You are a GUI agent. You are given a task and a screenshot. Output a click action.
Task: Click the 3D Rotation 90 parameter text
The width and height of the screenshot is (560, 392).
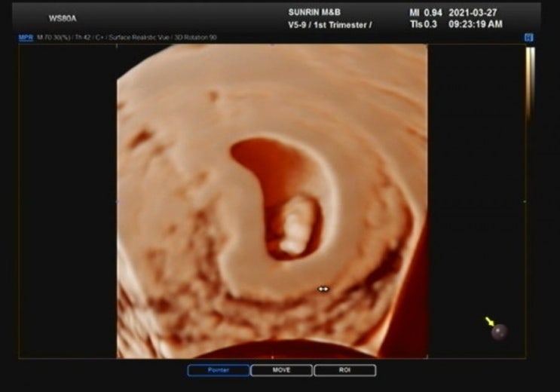pyautogui.click(x=195, y=38)
